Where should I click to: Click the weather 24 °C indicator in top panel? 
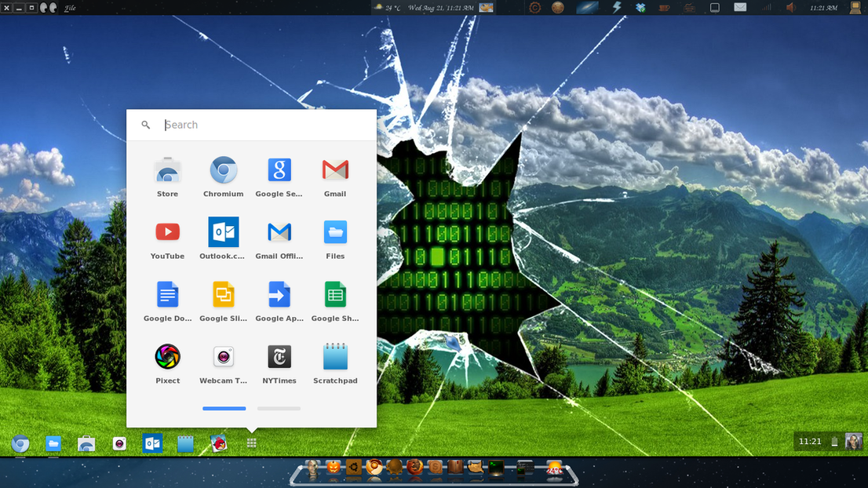click(x=387, y=8)
